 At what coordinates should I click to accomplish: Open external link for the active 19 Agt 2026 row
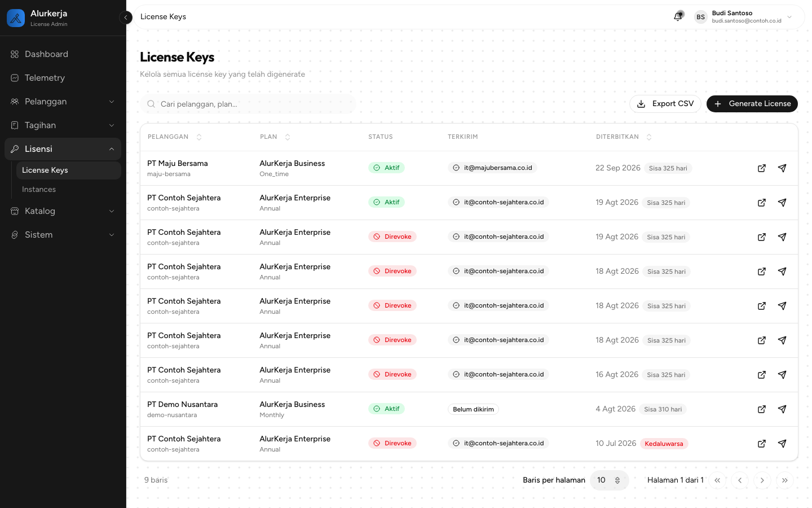click(x=762, y=203)
